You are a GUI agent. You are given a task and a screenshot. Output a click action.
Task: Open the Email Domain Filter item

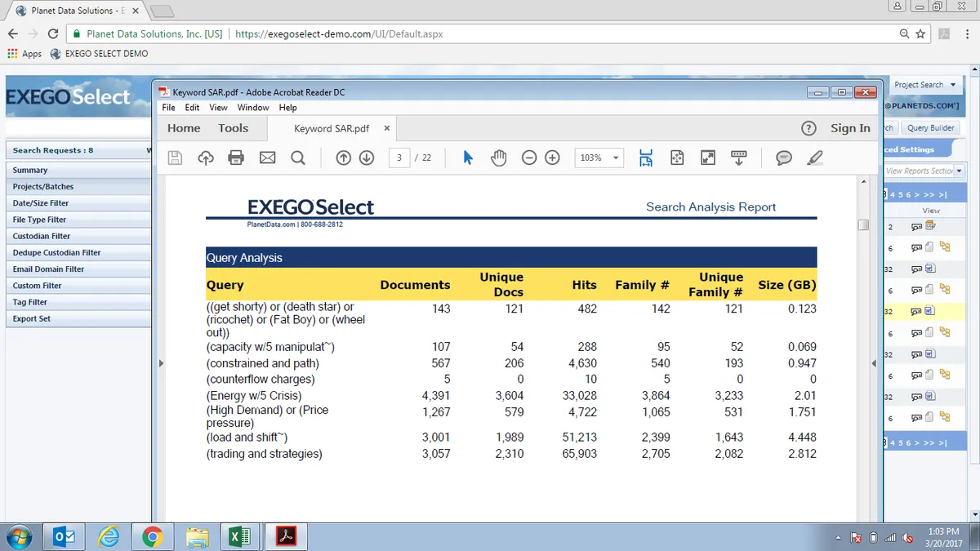49,269
